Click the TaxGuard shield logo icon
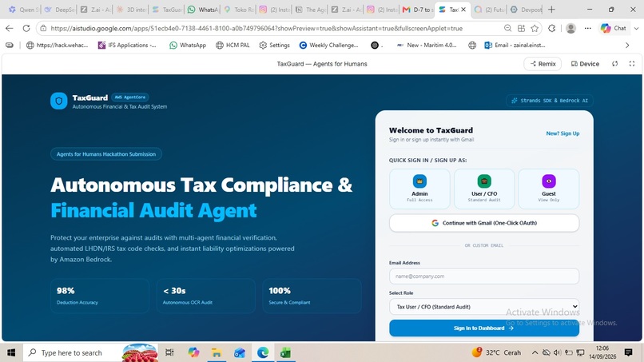 [59, 101]
